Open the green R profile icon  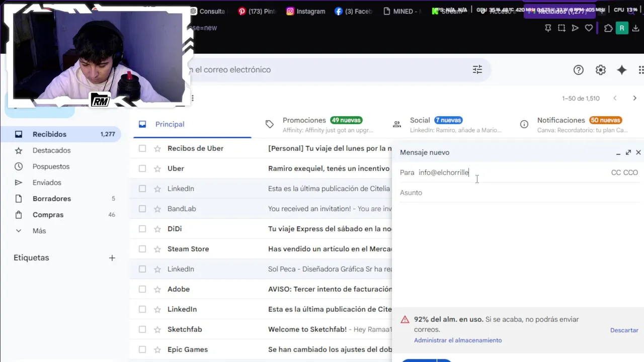(622, 28)
